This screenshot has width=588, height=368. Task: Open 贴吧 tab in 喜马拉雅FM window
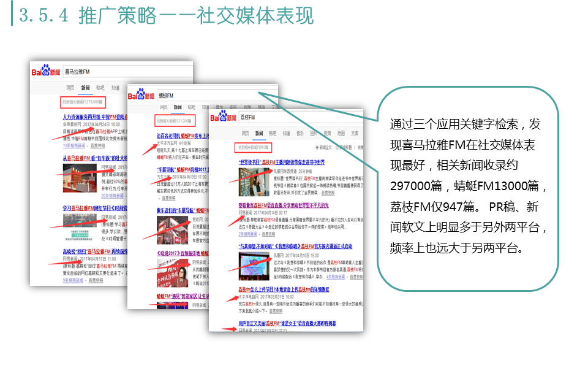[x=100, y=88]
